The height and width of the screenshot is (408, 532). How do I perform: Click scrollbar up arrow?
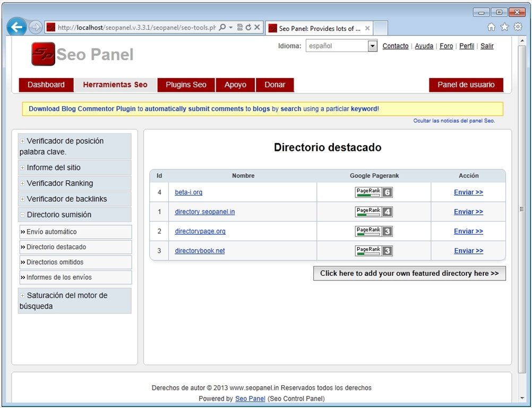522,41
